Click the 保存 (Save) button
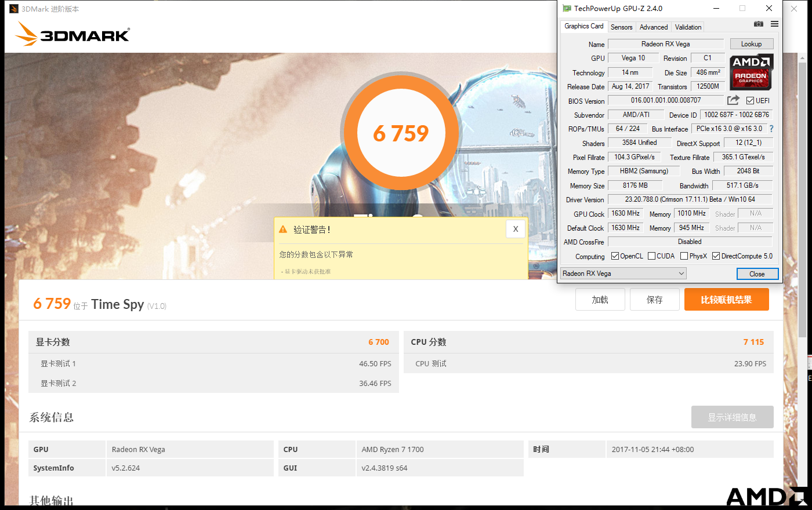This screenshot has width=812, height=510. [x=654, y=300]
